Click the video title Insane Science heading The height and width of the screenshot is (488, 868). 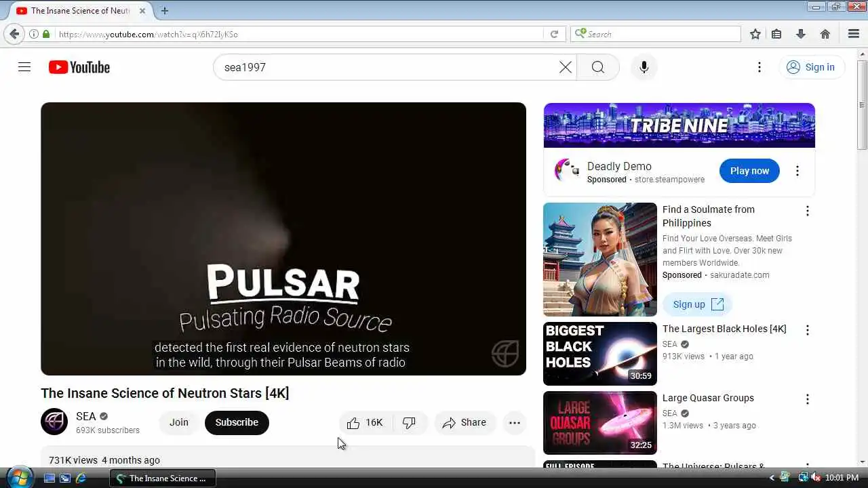point(165,393)
